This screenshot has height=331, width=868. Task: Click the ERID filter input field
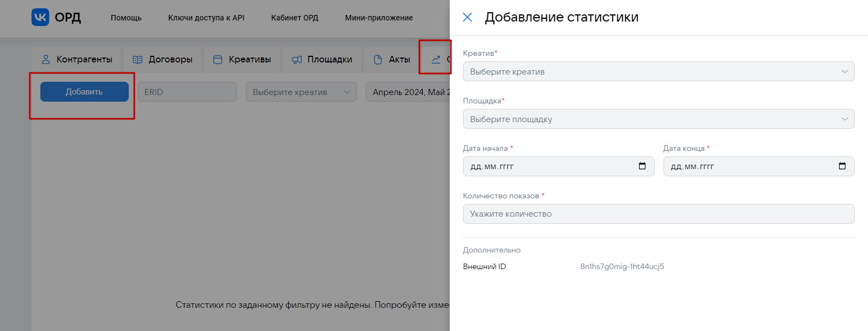coord(187,92)
